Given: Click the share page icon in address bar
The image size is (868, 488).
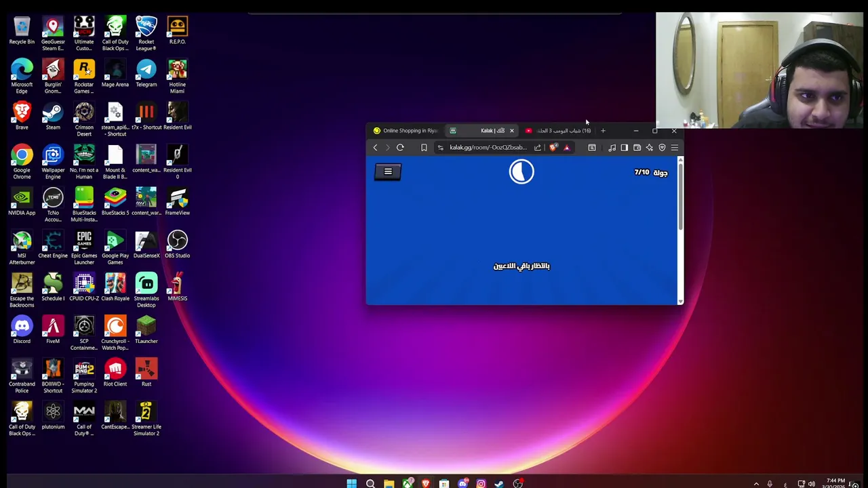Looking at the screenshot, I should click(x=538, y=148).
